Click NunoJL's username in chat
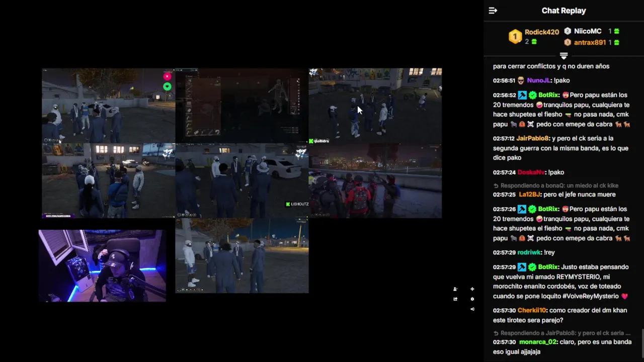The height and width of the screenshot is (362, 644). [539, 80]
